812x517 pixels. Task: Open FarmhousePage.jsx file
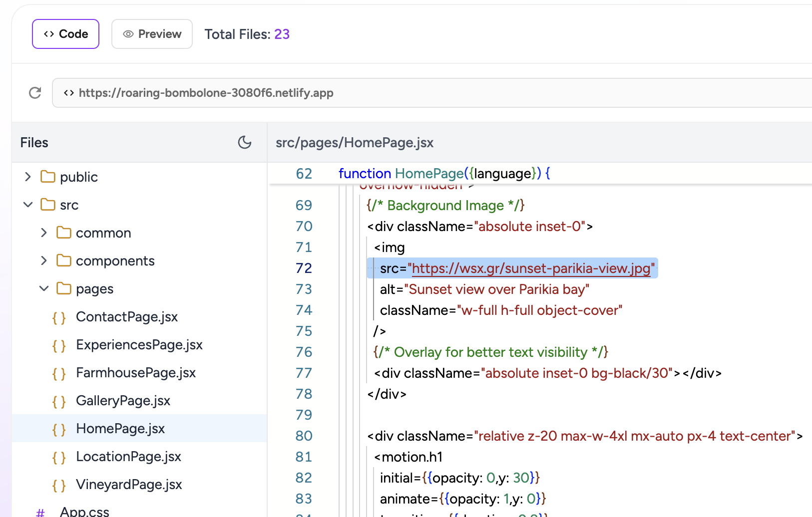point(139,373)
